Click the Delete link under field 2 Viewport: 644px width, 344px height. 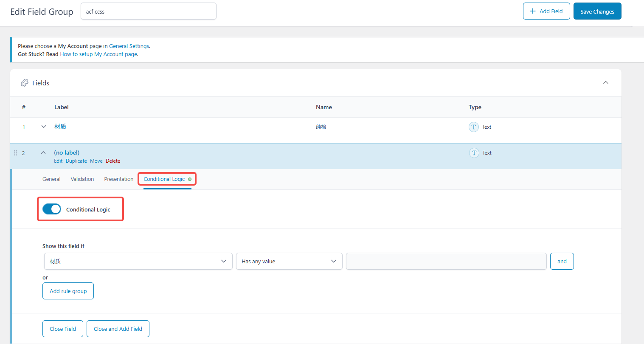(x=113, y=161)
